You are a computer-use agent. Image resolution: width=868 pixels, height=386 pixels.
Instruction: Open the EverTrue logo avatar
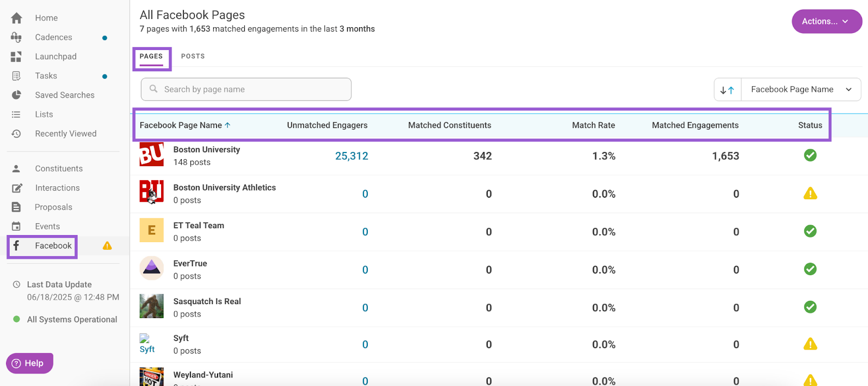pyautogui.click(x=151, y=268)
